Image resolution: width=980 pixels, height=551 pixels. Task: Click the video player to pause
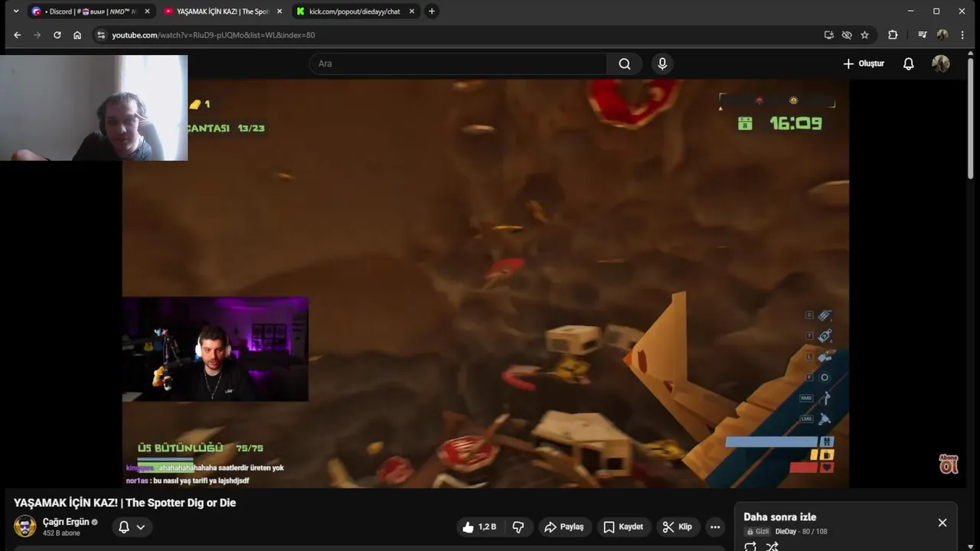485,283
